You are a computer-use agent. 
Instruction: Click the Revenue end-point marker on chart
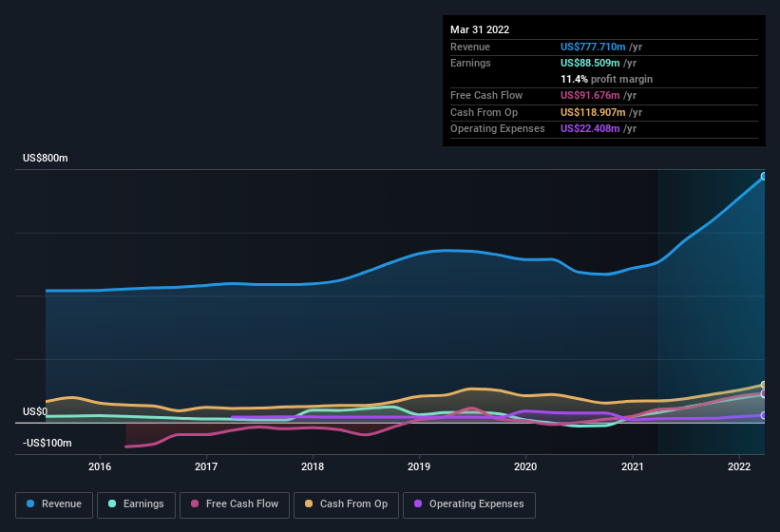[764, 176]
